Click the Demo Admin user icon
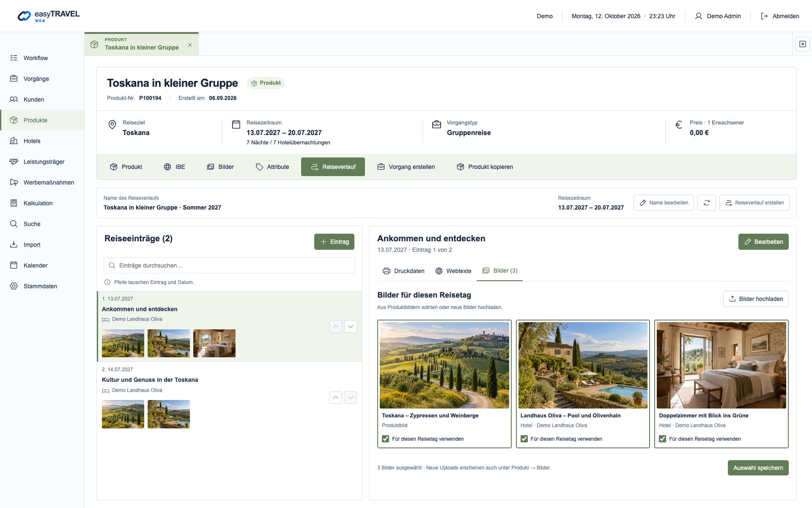This screenshot has width=812, height=508. coord(698,16)
